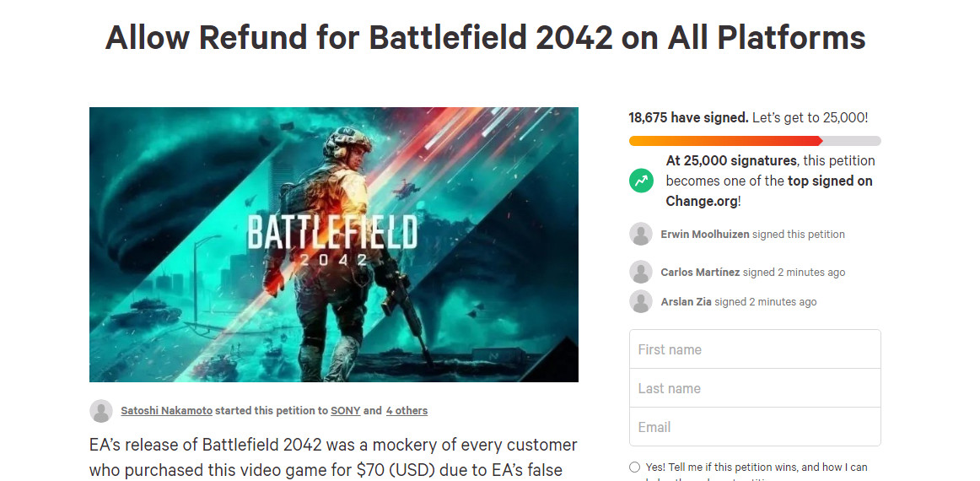Open the Satoshi Nakamoto profile link
Viewport: 980px width, 481px height.
click(166, 411)
